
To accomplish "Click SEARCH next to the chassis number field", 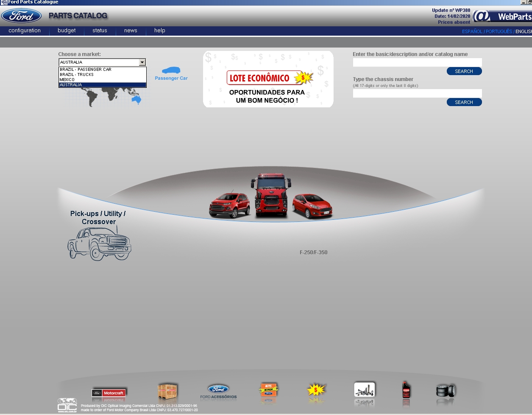I will tap(464, 102).
